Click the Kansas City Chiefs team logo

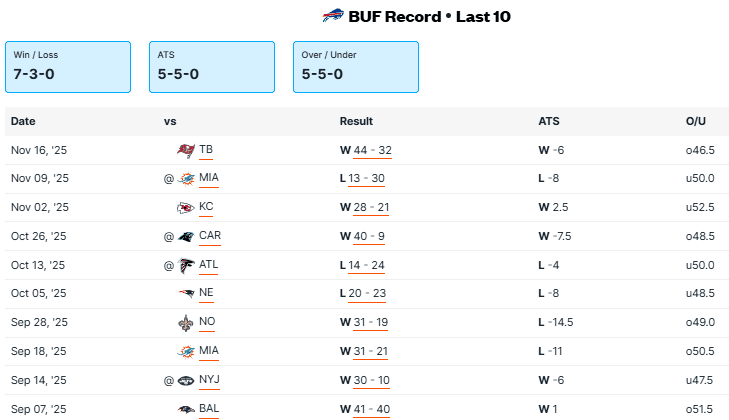pyautogui.click(x=185, y=208)
